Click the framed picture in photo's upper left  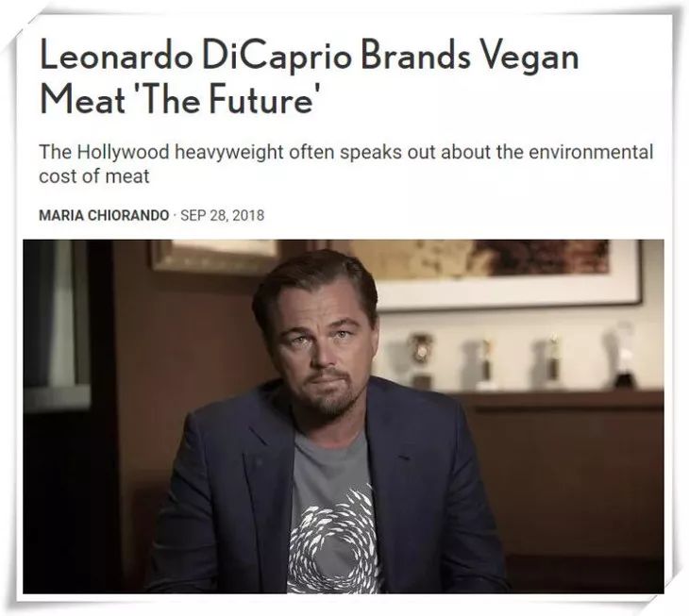click(x=215, y=256)
